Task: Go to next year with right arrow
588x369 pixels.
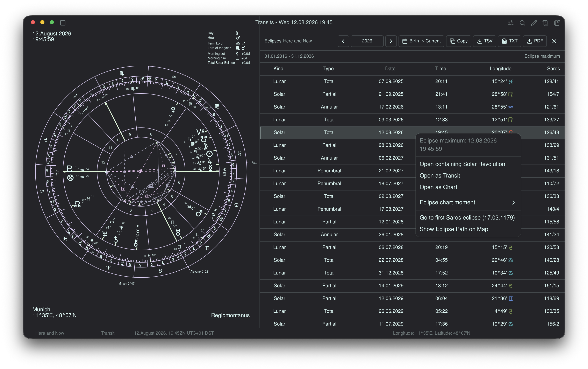Action: coord(391,41)
